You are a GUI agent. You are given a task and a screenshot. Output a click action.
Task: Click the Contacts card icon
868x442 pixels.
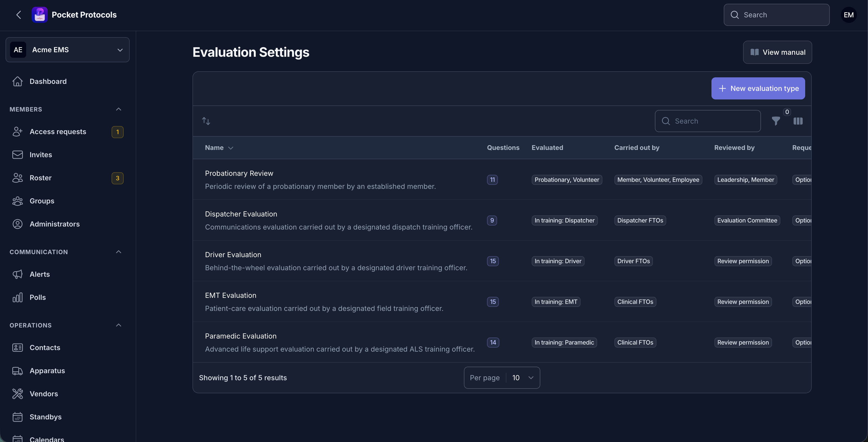click(x=18, y=348)
